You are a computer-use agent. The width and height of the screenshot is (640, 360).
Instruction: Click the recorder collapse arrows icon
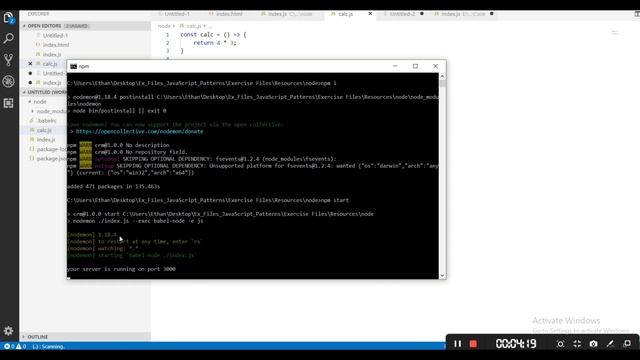(x=577, y=344)
